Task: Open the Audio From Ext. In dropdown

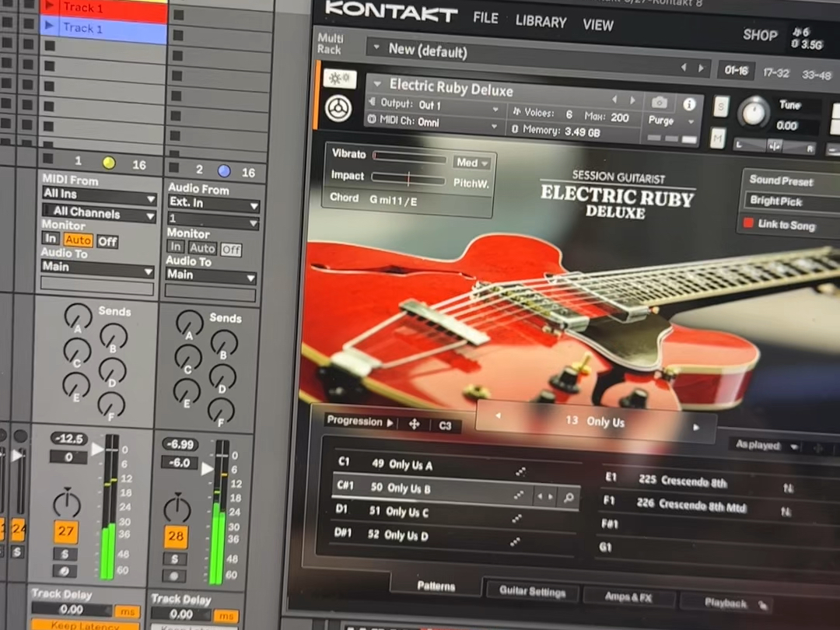Action: (x=213, y=203)
